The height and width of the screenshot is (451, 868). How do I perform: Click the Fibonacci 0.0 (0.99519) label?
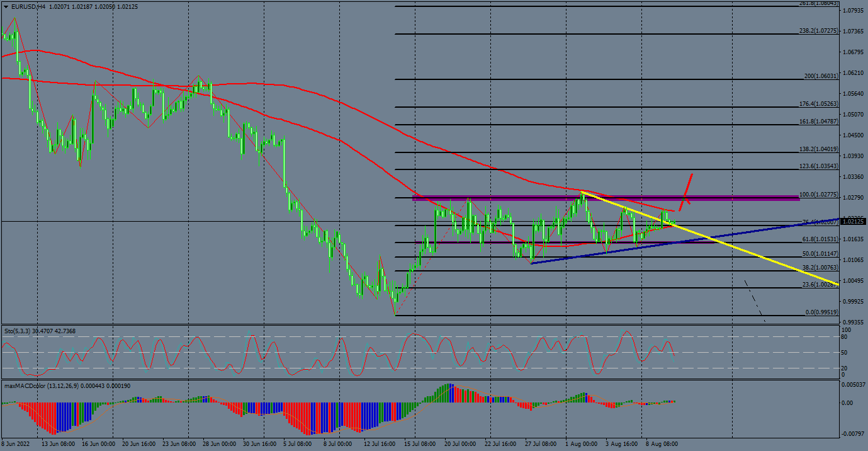point(821,312)
